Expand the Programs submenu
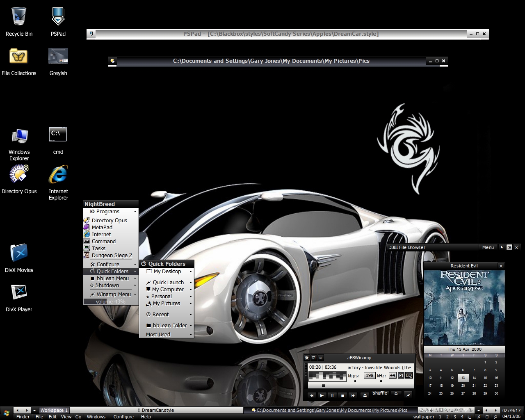525x420 pixels. tap(111, 212)
